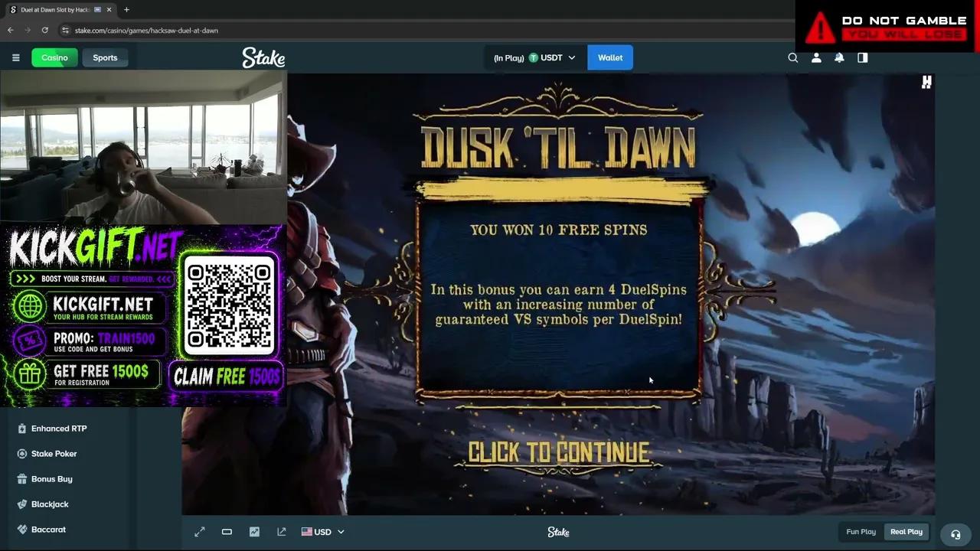View site information icon in address bar
This screenshot has height=551, width=980.
pyautogui.click(x=66, y=30)
